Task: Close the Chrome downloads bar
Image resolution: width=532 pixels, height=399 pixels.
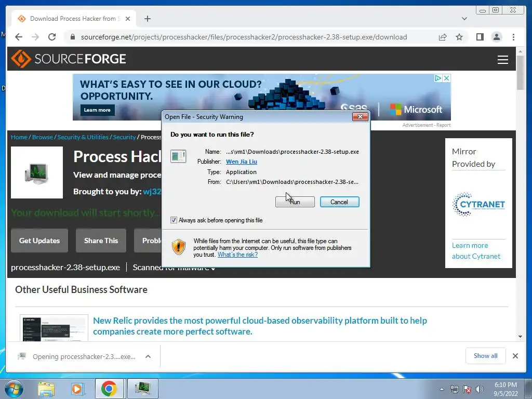Action: pos(515,356)
